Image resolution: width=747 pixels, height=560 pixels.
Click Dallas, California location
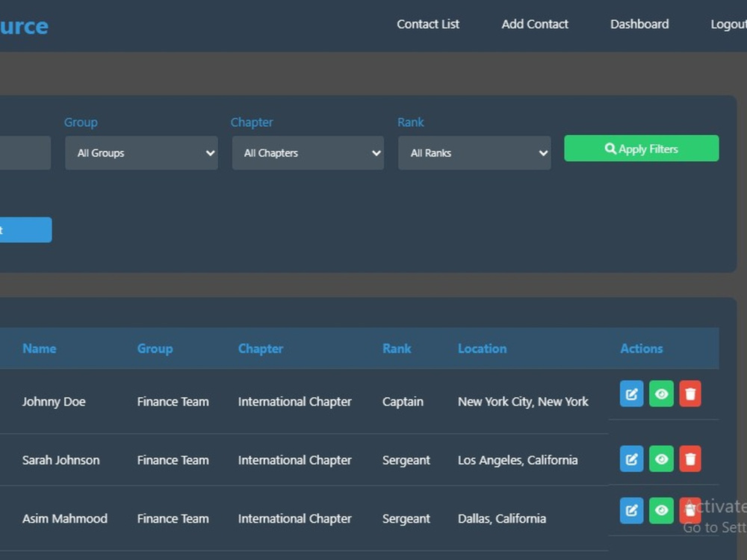[502, 519]
